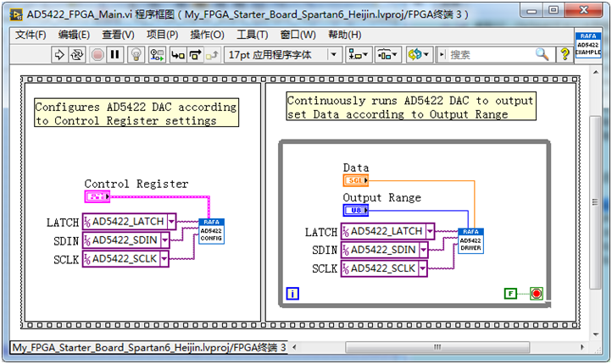Open the Align Objects dropdown
The height and width of the screenshot is (364, 612).
pyautogui.click(x=358, y=54)
